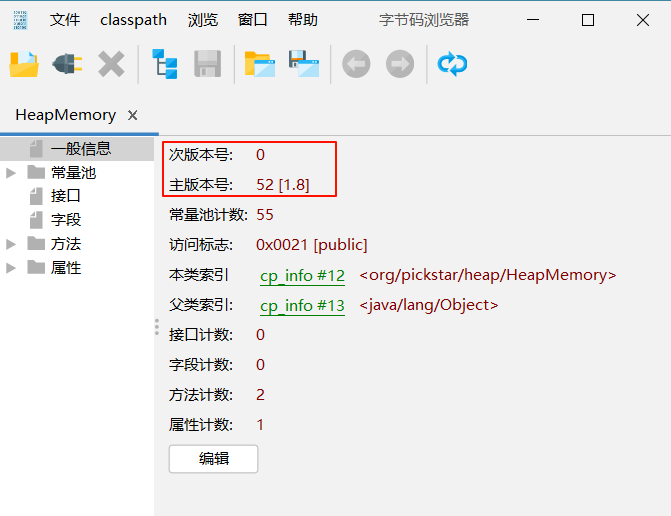The image size is (671, 516).
Task: Click the app logo in title bar
Action: 20,20
